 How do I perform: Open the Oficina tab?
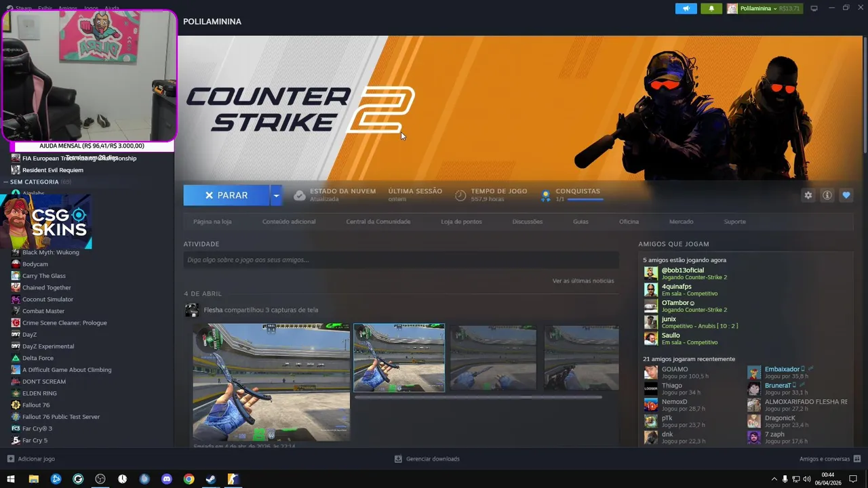tap(629, 222)
